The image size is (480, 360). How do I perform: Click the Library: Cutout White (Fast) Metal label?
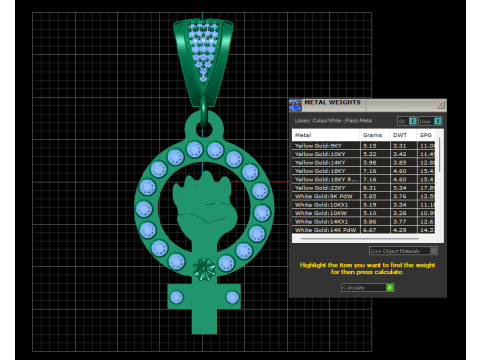click(333, 121)
